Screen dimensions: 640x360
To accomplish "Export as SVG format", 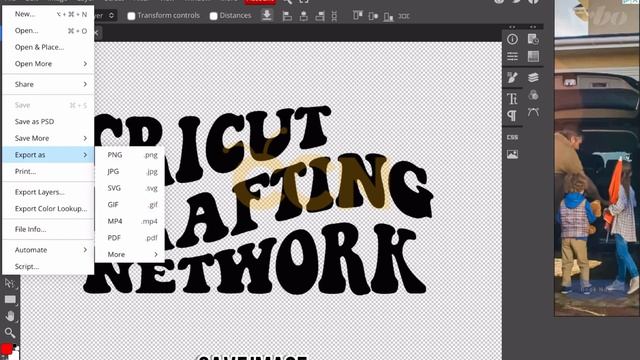I will [130, 188].
